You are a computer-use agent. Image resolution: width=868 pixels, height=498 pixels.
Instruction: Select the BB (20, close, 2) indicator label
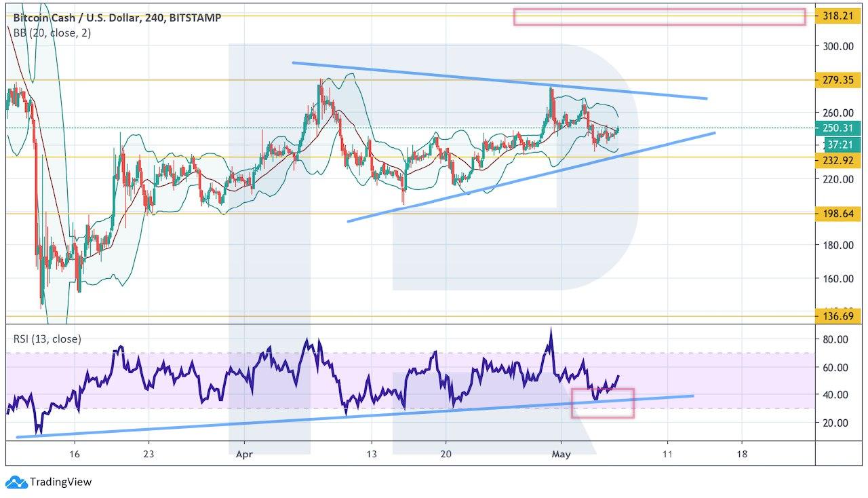54,33
